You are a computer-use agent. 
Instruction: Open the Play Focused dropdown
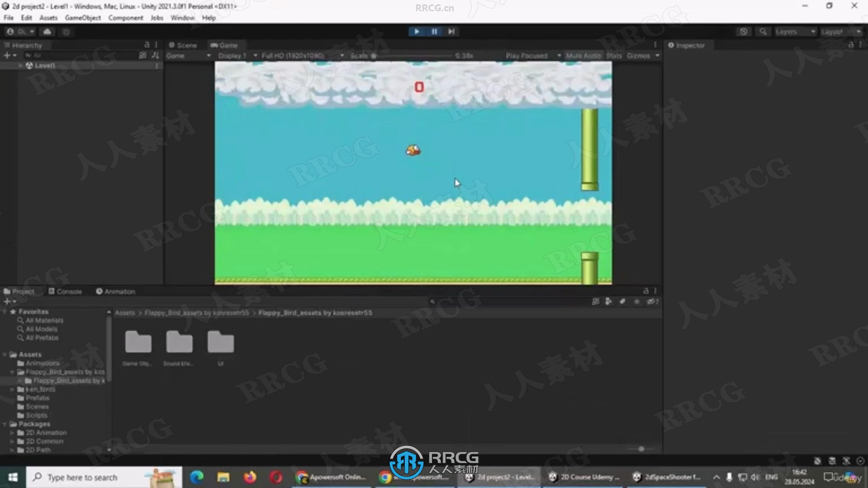pos(533,56)
